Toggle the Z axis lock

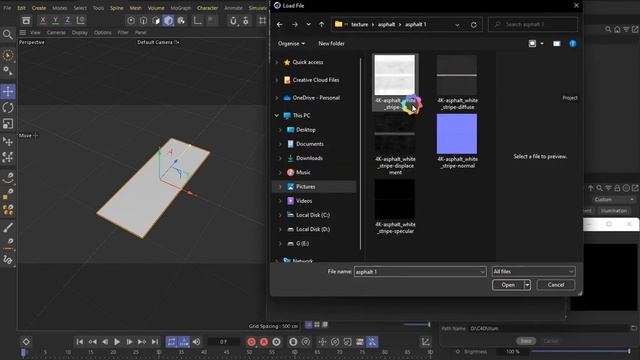67,20
